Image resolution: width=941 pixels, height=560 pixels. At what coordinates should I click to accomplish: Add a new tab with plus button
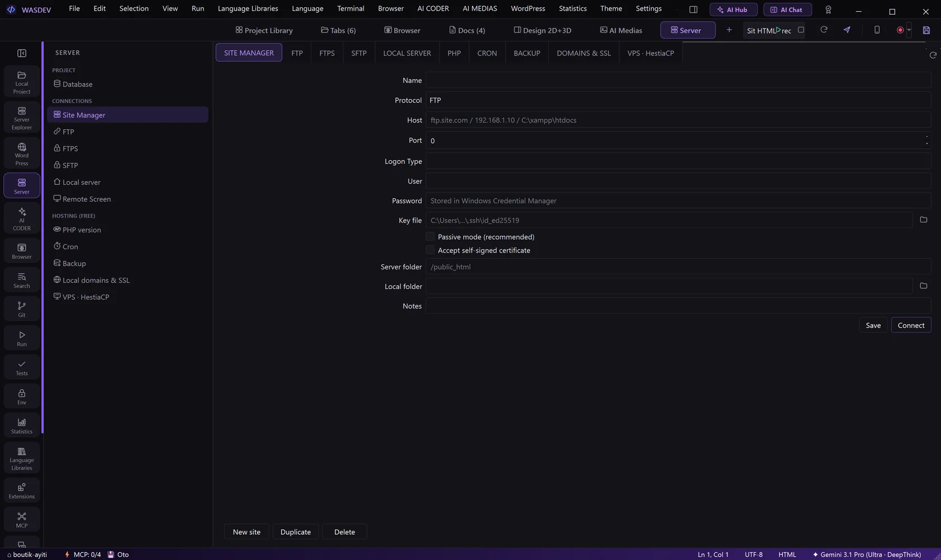(729, 30)
